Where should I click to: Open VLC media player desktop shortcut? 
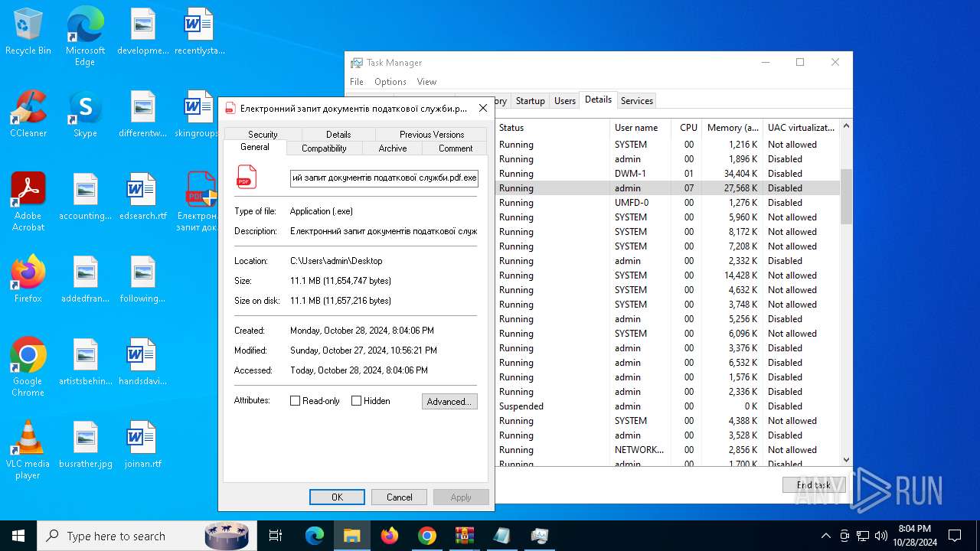[28, 450]
